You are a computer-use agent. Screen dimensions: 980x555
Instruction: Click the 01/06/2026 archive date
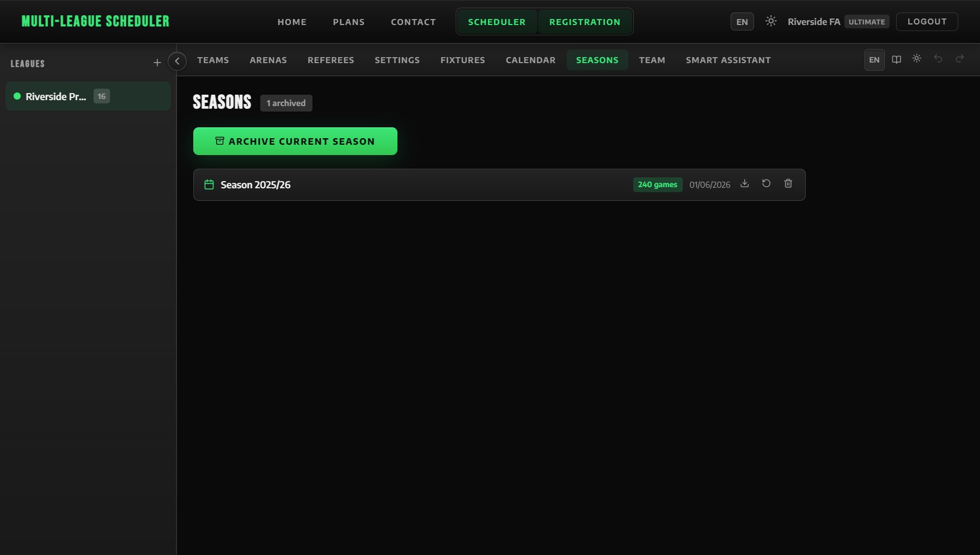point(710,184)
